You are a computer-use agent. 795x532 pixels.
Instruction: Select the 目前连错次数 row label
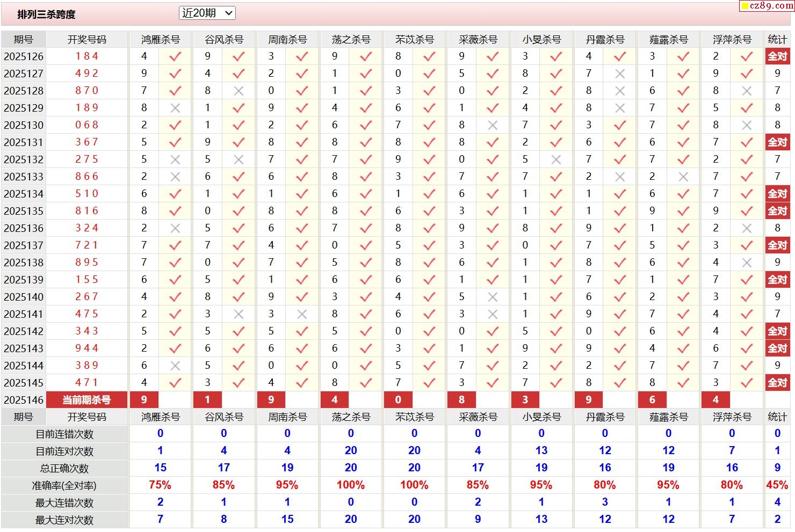(64, 434)
